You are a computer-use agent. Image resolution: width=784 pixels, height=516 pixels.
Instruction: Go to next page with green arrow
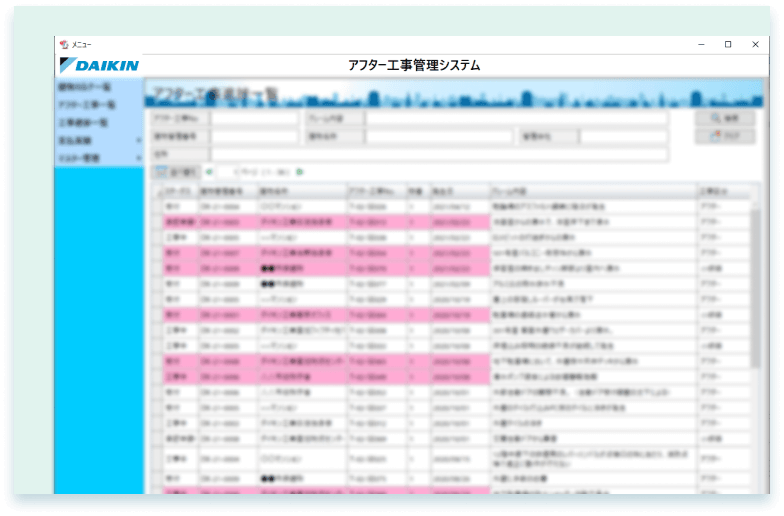[x=299, y=172]
